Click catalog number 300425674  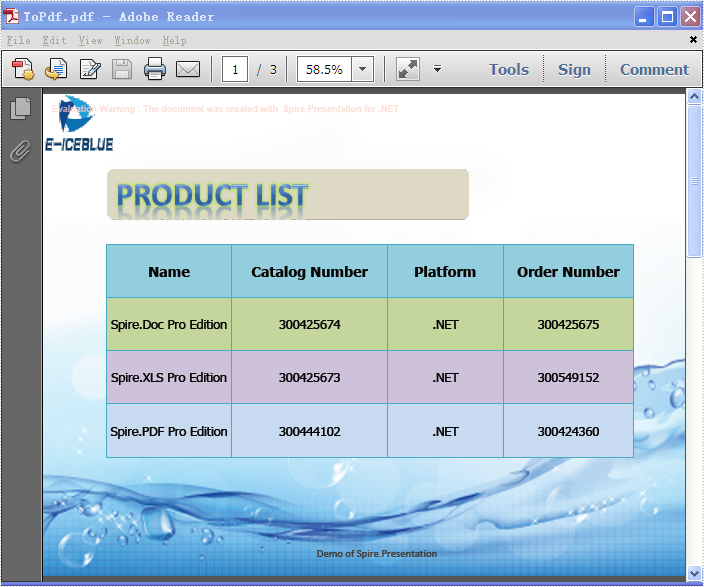pyautogui.click(x=309, y=324)
